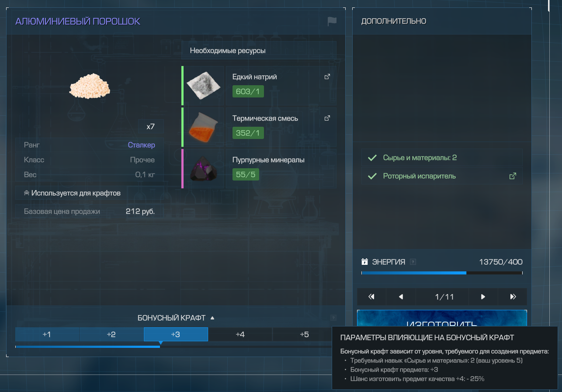
Task: Click the help icon in the bonus craft bar
Action: [x=333, y=318]
